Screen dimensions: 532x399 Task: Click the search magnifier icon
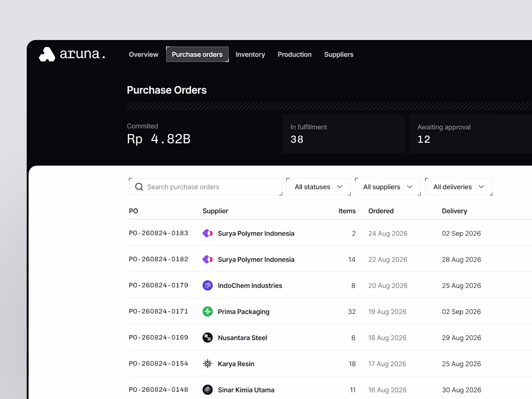(139, 187)
